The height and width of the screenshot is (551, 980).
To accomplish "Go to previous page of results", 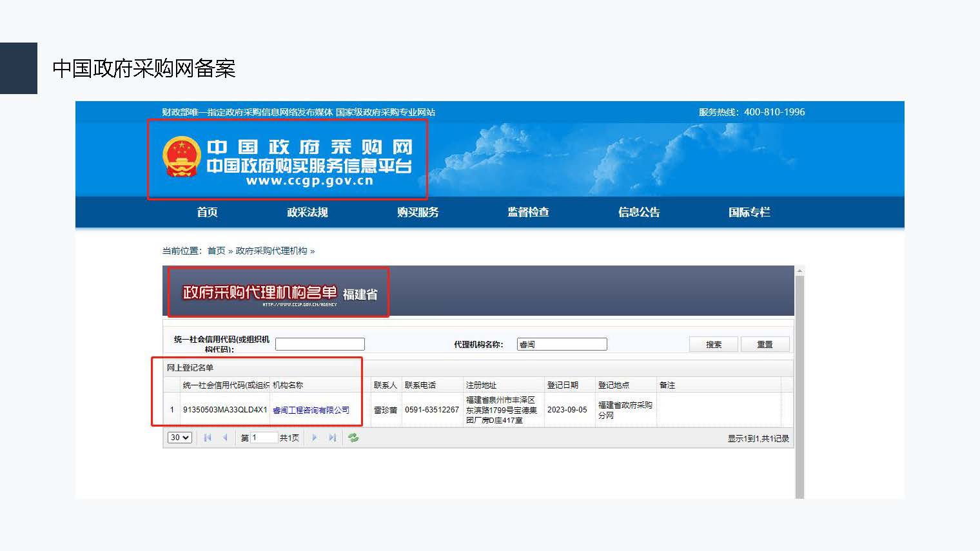I will coord(225,438).
